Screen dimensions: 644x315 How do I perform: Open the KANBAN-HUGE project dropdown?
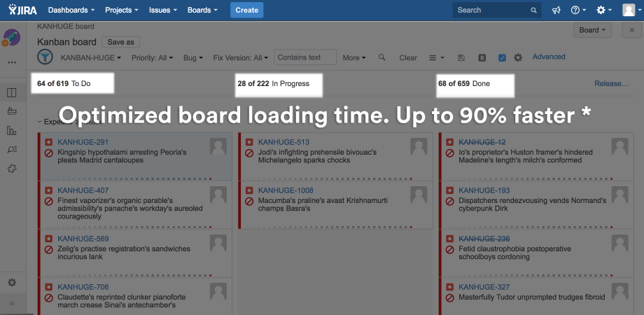91,57
